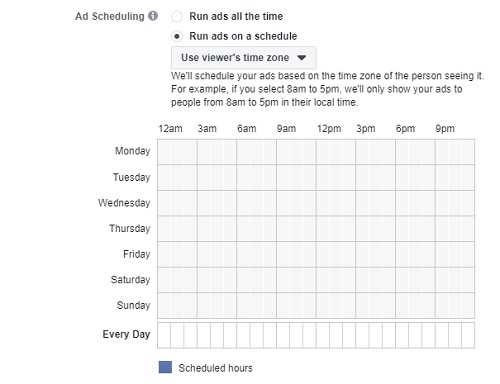This screenshot has width=500, height=384.
Task: Select Thursday 3pm schedule cell
Action: click(x=362, y=229)
